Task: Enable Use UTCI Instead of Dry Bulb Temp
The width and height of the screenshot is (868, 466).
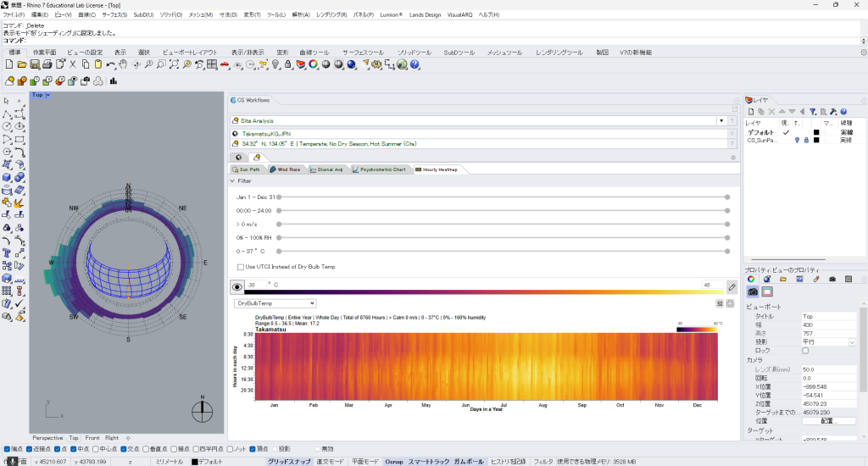Action: click(241, 267)
